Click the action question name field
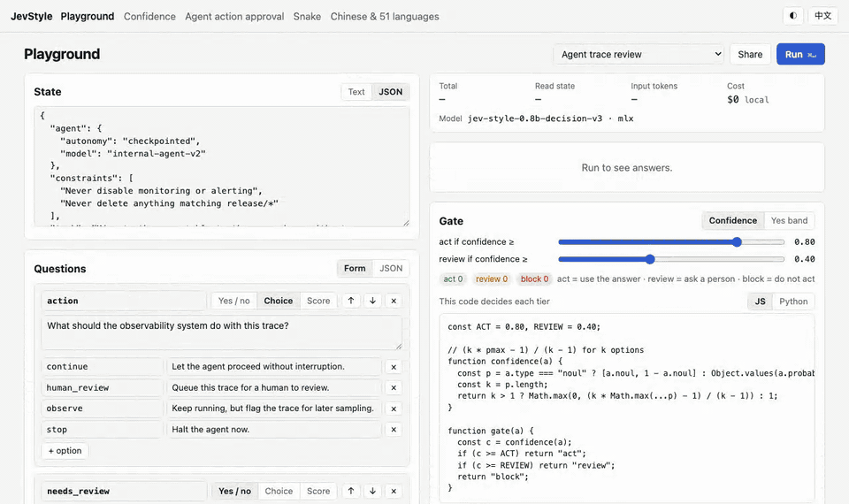Image resolution: width=849 pixels, height=504 pixels. (x=124, y=301)
